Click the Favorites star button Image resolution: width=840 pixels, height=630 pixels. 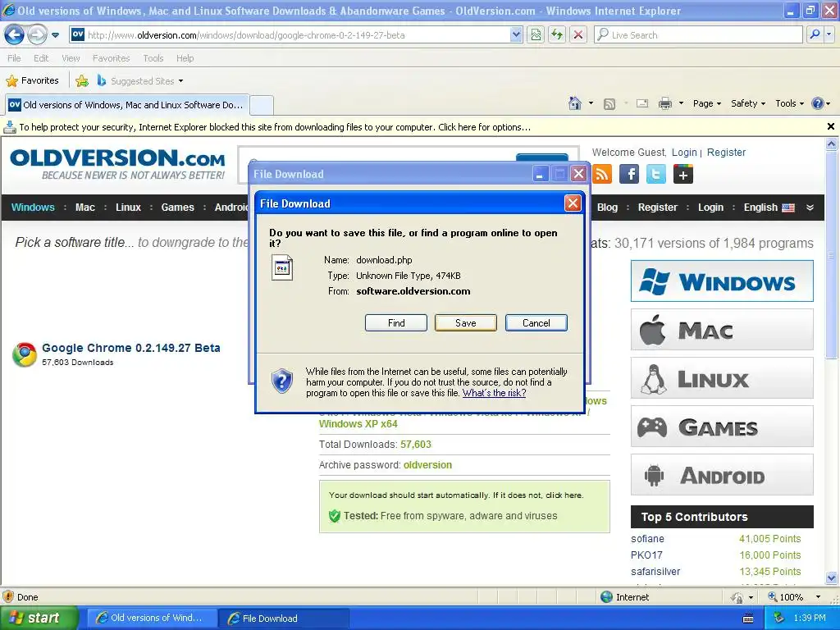32,81
